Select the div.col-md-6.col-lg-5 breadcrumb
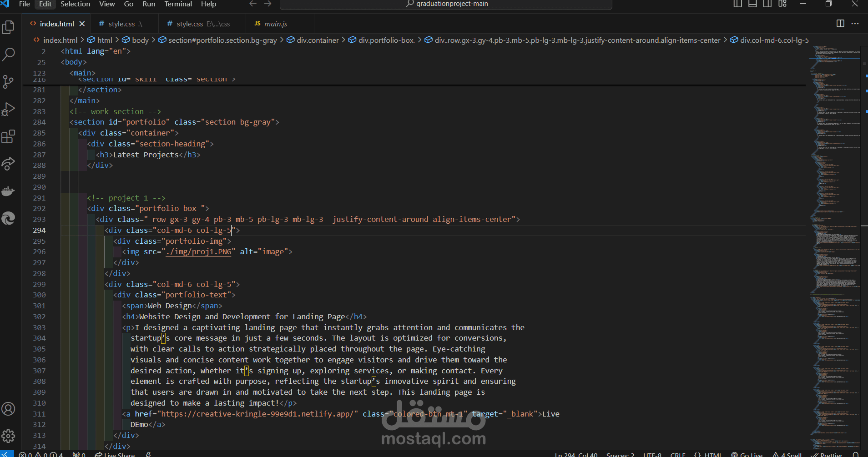Screen dimensions: 868x457 click(x=770, y=40)
